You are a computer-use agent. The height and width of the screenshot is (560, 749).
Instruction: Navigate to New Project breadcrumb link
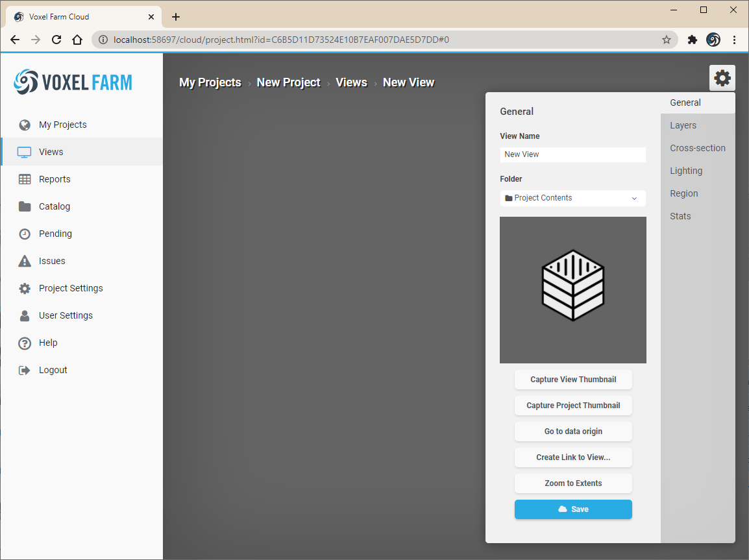point(288,82)
